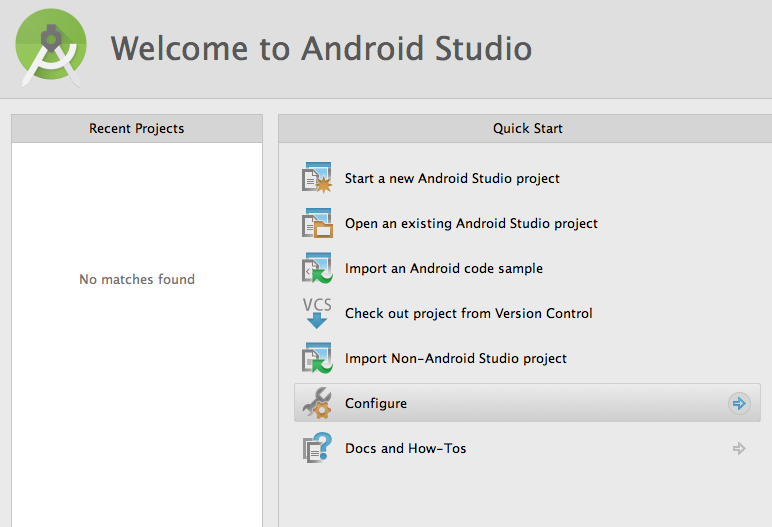Open the Configure menu entry
772x527 pixels.
527,403
